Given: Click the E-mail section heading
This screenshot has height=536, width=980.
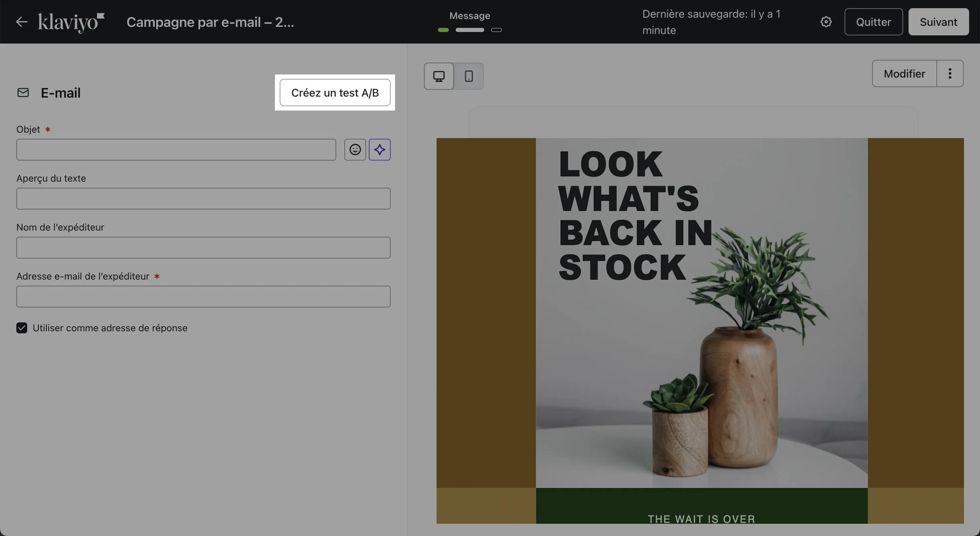Looking at the screenshot, I should (60, 93).
